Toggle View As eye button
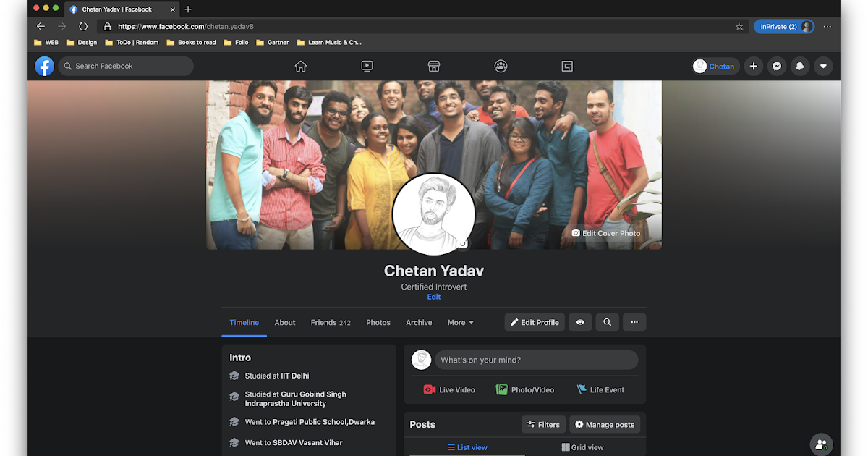Image resolution: width=868 pixels, height=456 pixels. [580, 322]
